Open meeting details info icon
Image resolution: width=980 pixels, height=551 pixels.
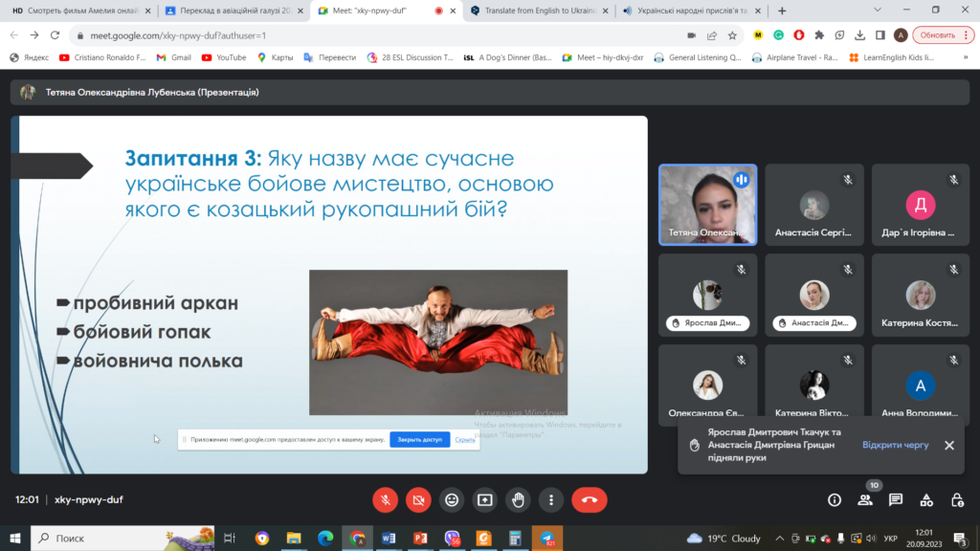click(835, 499)
